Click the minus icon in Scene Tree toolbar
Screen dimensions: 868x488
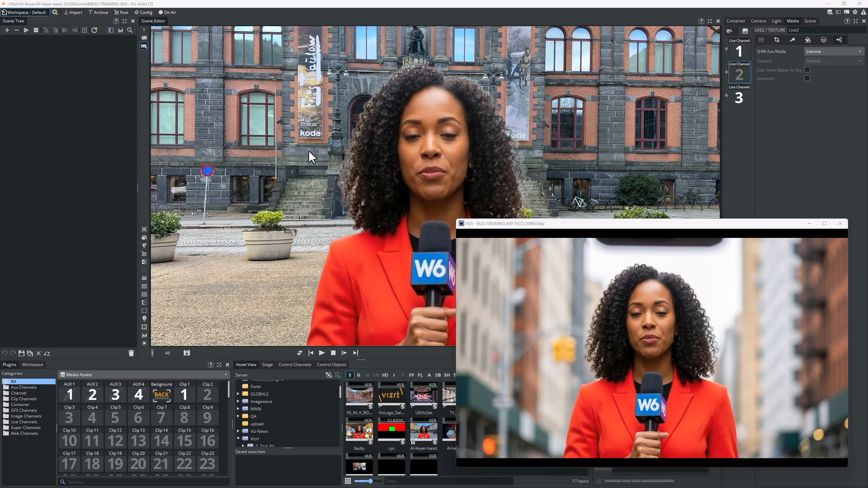16,30
